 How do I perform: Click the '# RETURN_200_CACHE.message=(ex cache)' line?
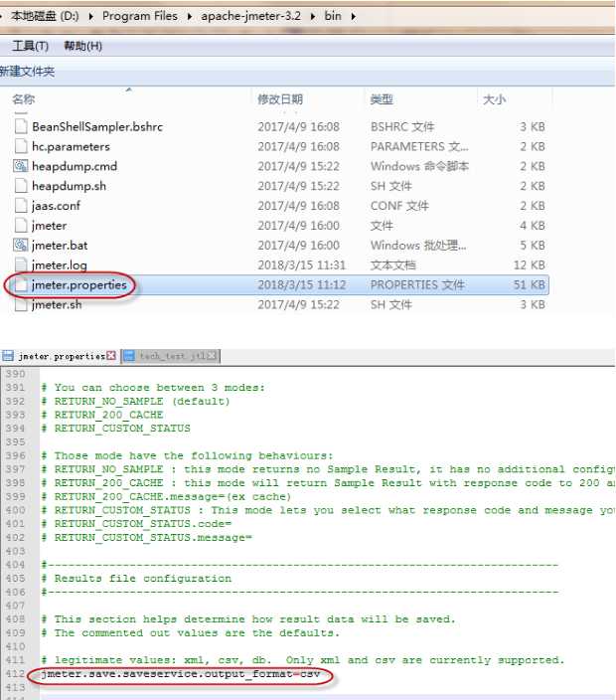pyautogui.click(x=166, y=496)
